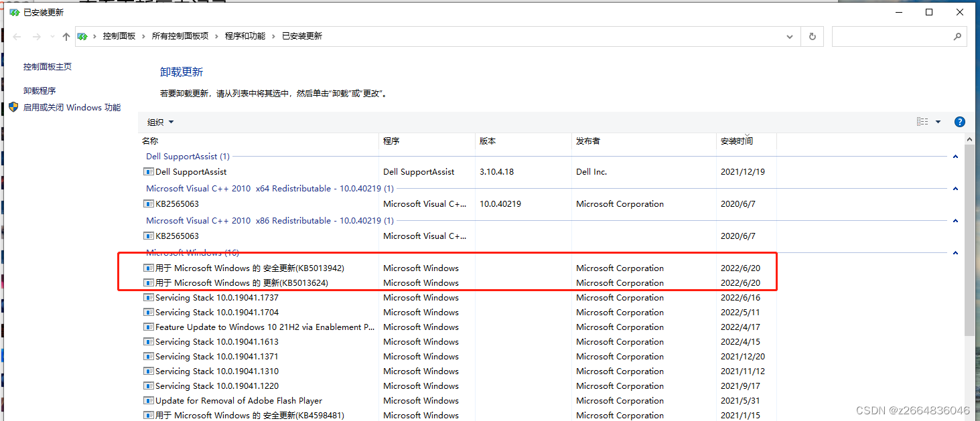Viewport: 980px width, 421px height.
Task: Collapse the Dell SupportAssist group
Action: pos(955,157)
